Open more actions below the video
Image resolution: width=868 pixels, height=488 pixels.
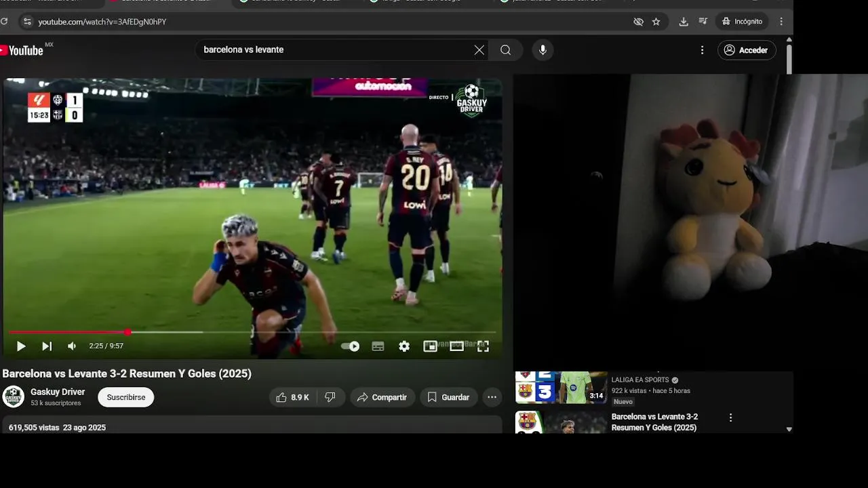point(492,397)
